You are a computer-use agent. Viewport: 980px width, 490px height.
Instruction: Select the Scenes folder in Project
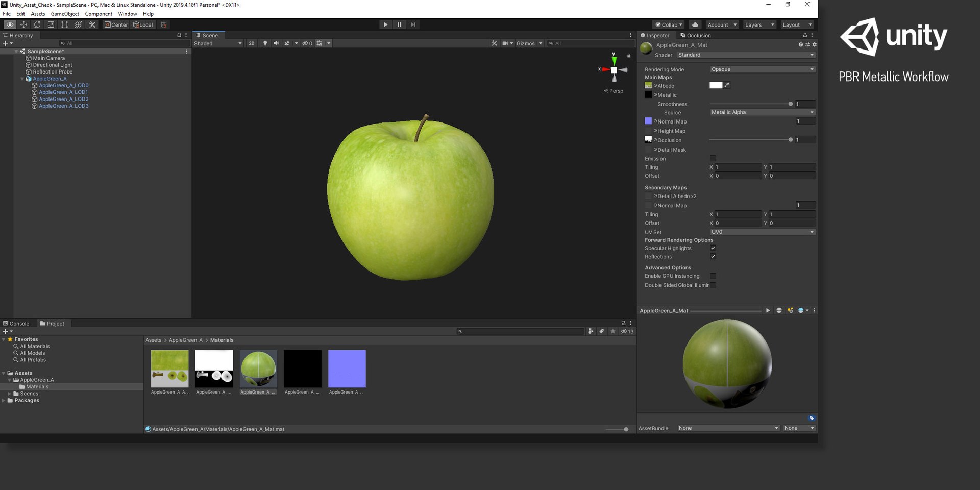pos(29,394)
